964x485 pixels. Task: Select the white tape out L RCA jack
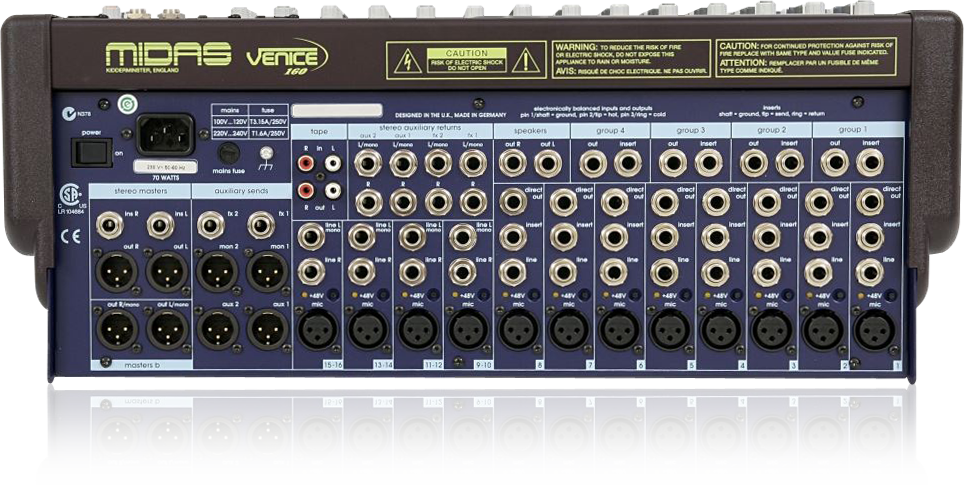point(333,191)
